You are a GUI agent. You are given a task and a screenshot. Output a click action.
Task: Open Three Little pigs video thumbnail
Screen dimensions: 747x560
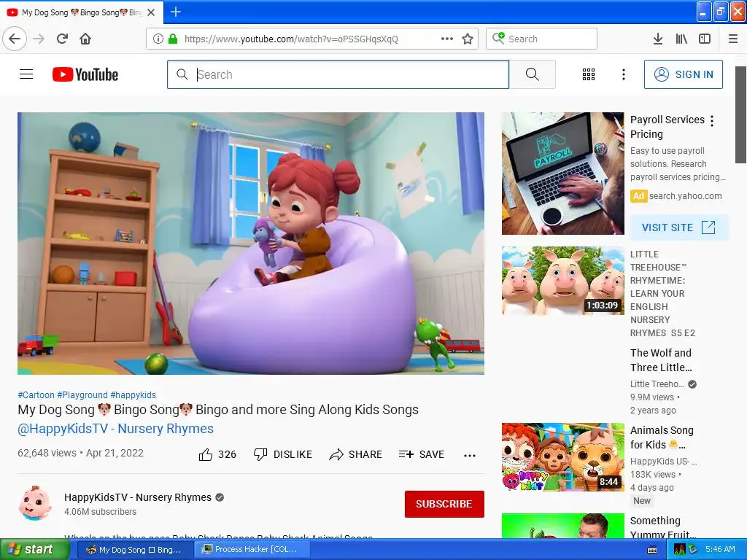point(562,281)
